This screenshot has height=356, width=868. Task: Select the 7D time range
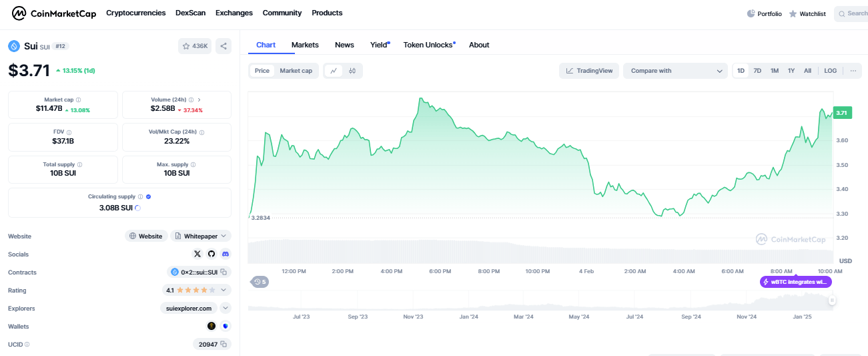757,71
